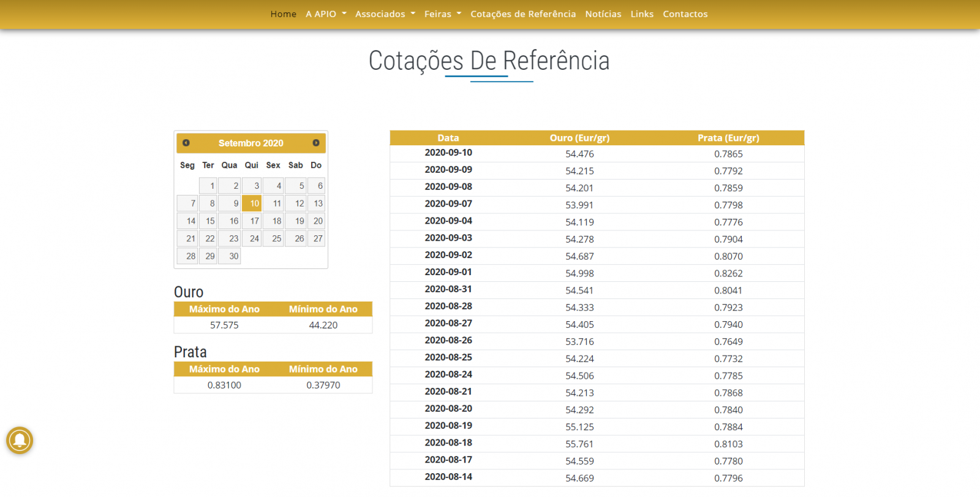This screenshot has height=497, width=980.
Task: Go to previous month in calendar
Action: point(186,143)
